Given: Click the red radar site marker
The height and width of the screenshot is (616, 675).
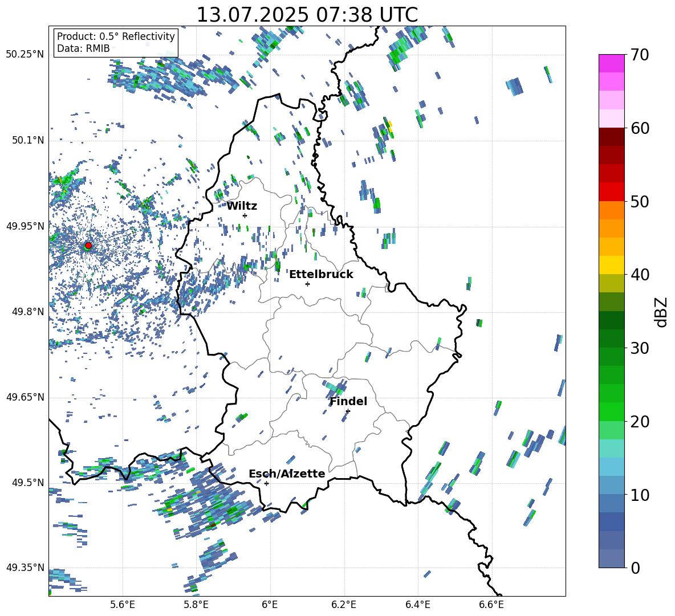Looking at the screenshot, I should pos(88,245).
